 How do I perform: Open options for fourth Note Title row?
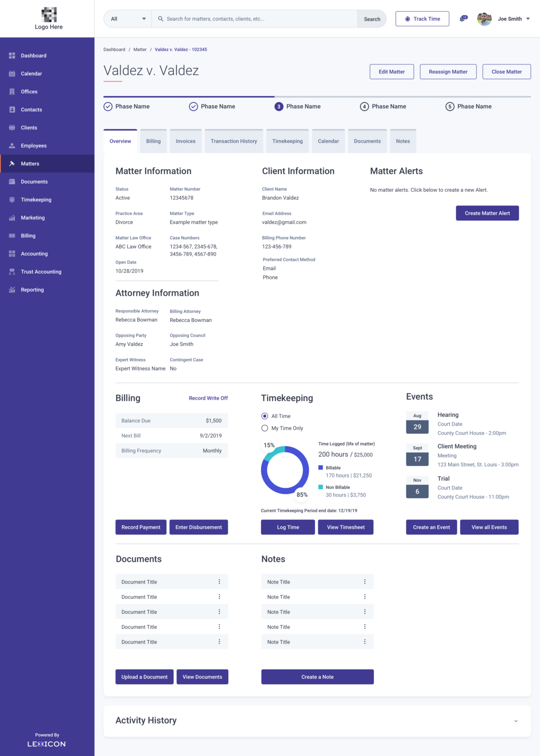tap(365, 627)
